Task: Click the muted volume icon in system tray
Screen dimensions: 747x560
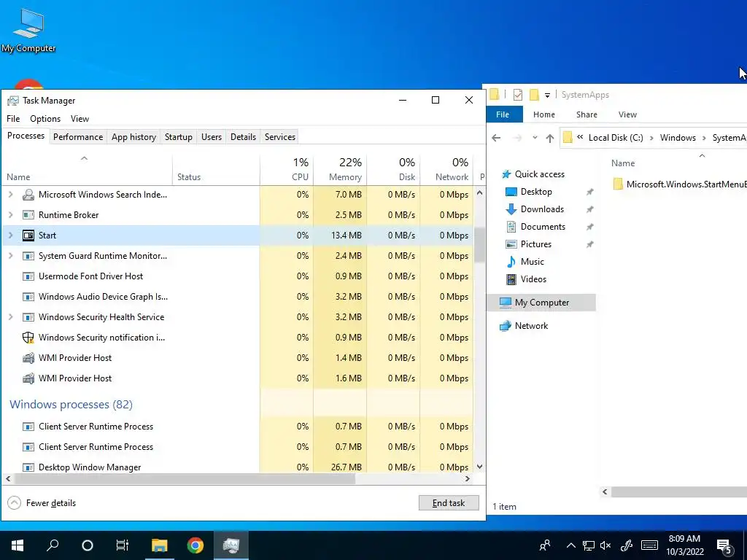Action: click(605, 545)
